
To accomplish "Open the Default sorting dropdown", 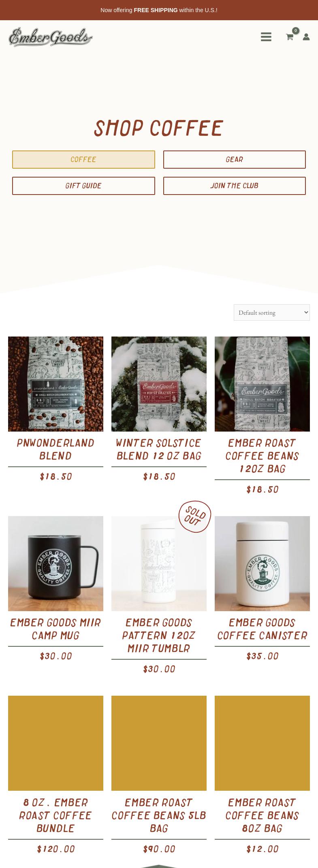I will [x=271, y=312].
